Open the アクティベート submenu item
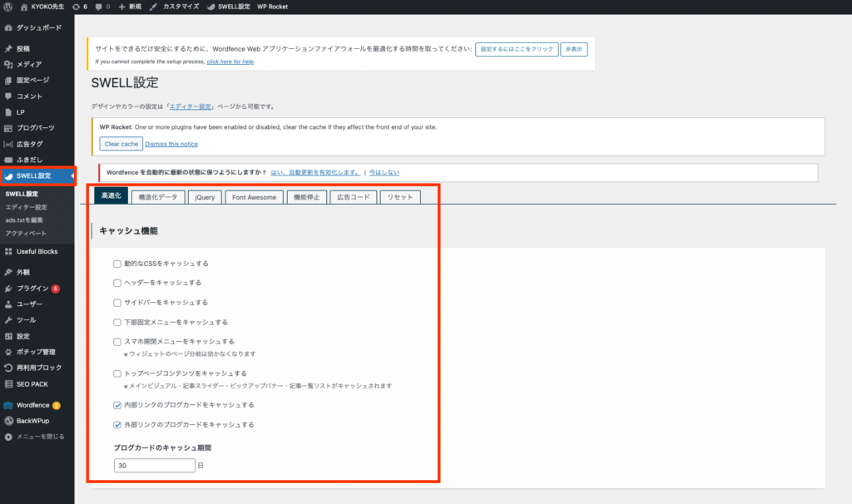The width and height of the screenshot is (852, 504). point(26,233)
